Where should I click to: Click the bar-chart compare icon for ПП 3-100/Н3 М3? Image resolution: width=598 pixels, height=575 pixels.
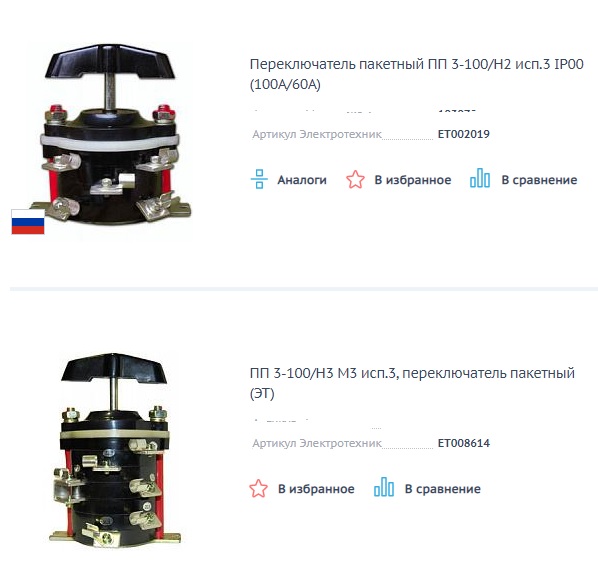tap(384, 487)
